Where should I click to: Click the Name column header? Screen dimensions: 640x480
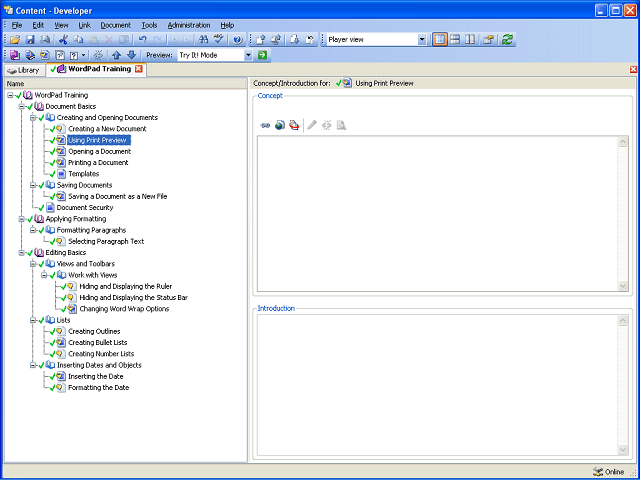click(x=126, y=84)
